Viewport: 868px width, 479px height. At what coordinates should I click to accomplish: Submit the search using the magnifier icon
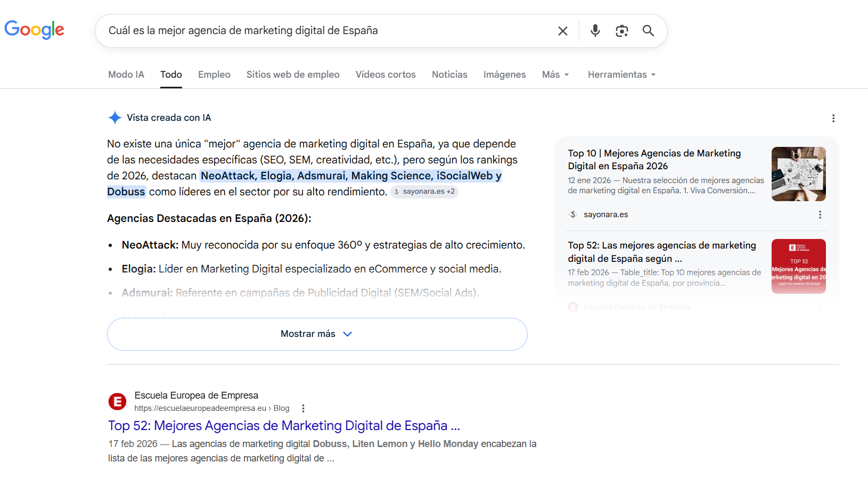tap(648, 31)
